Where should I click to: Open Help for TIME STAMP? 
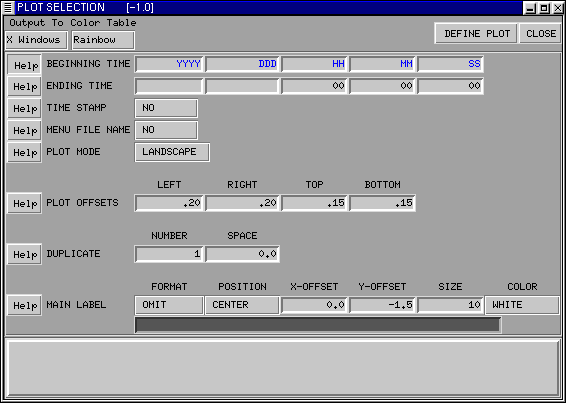[x=25, y=108]
